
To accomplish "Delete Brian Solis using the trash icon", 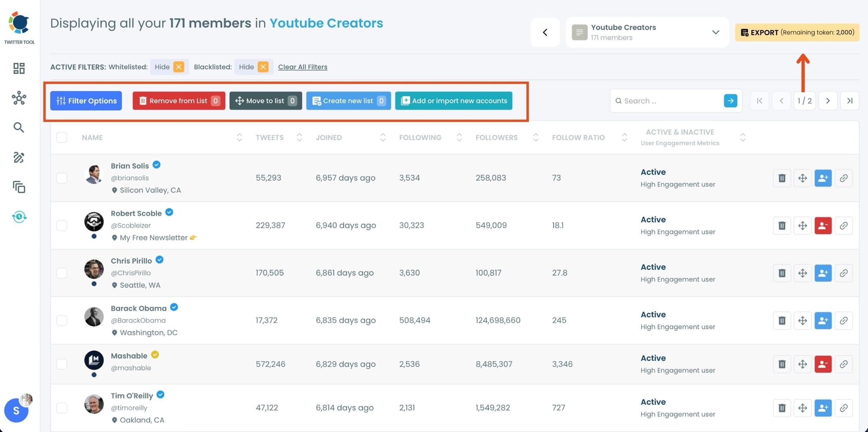I will point(782,178).
